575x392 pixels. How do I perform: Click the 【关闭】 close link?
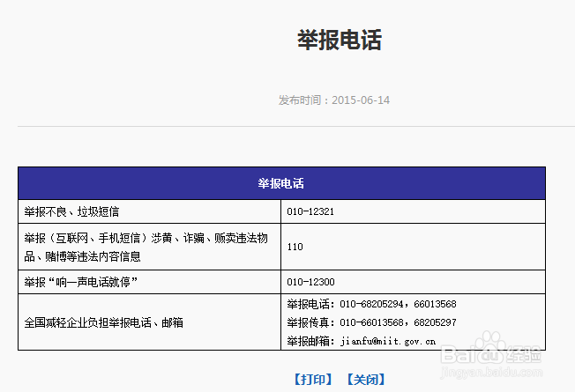(x=366, y=380)
